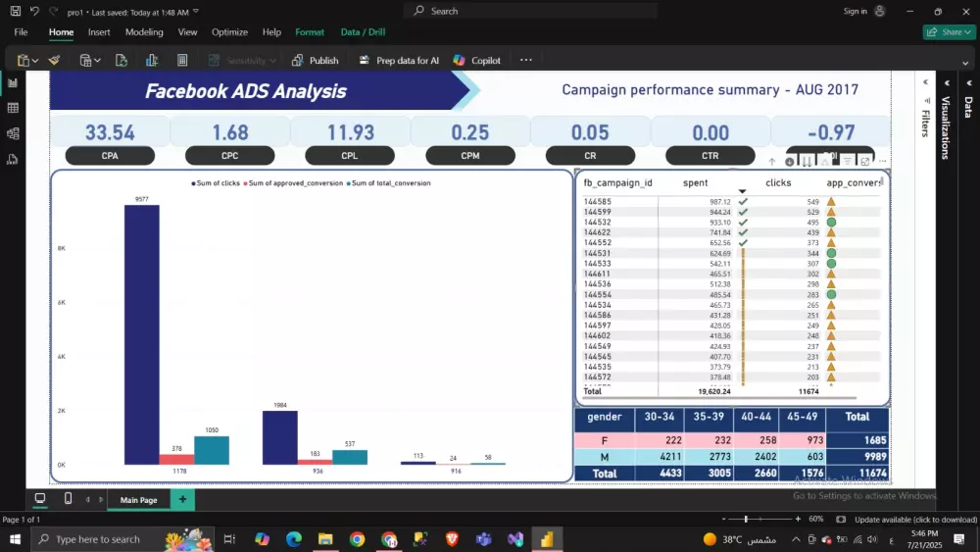Open the File menu

click(x=21, y=32)
